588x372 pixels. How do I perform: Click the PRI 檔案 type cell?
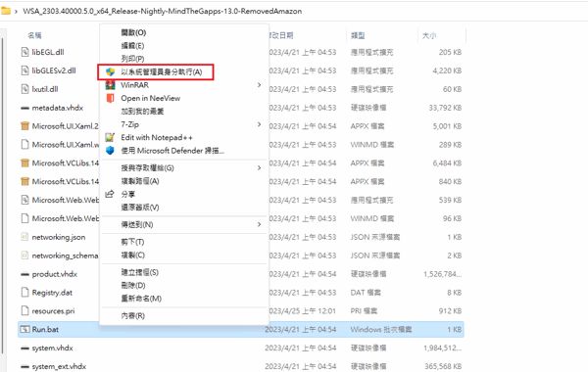click(364, 311)
